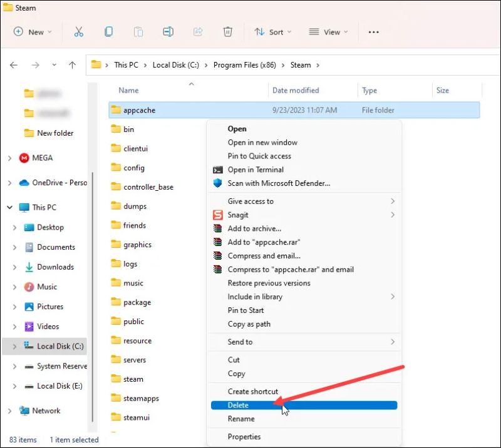Click the Copy icon in toolbar

pos(108,32)
